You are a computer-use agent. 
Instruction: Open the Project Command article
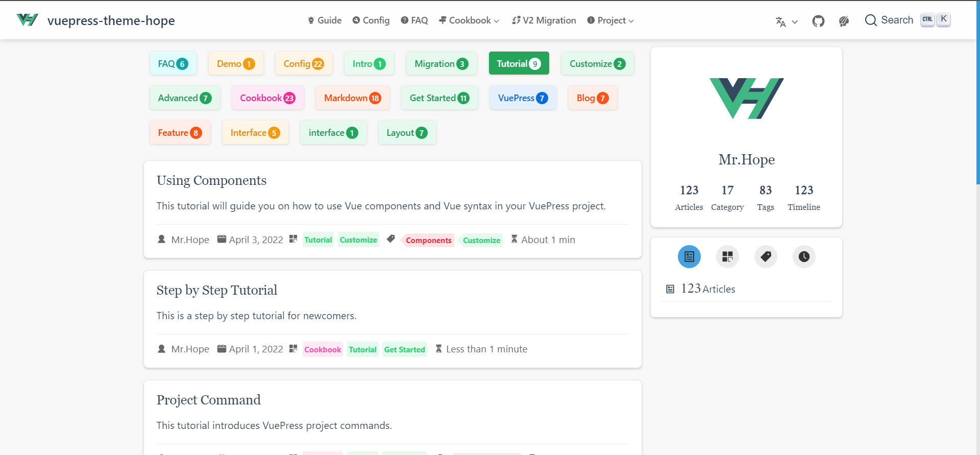[209, 400]
